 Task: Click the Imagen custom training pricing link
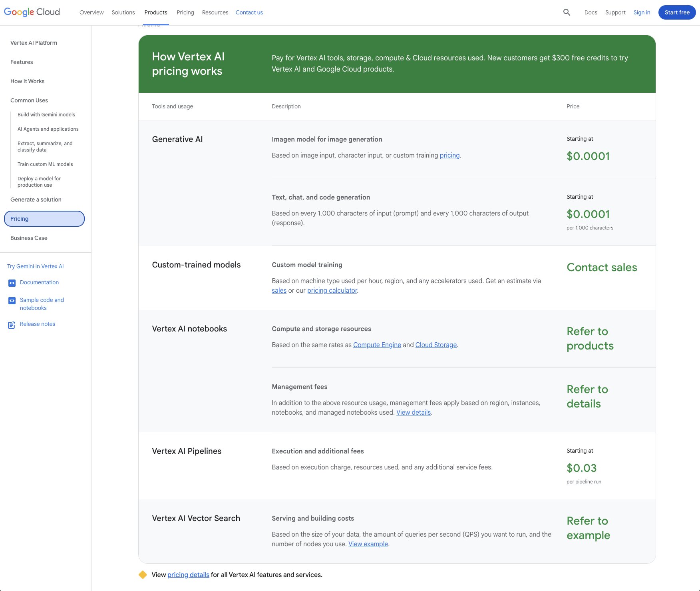[x=449, y=155]
